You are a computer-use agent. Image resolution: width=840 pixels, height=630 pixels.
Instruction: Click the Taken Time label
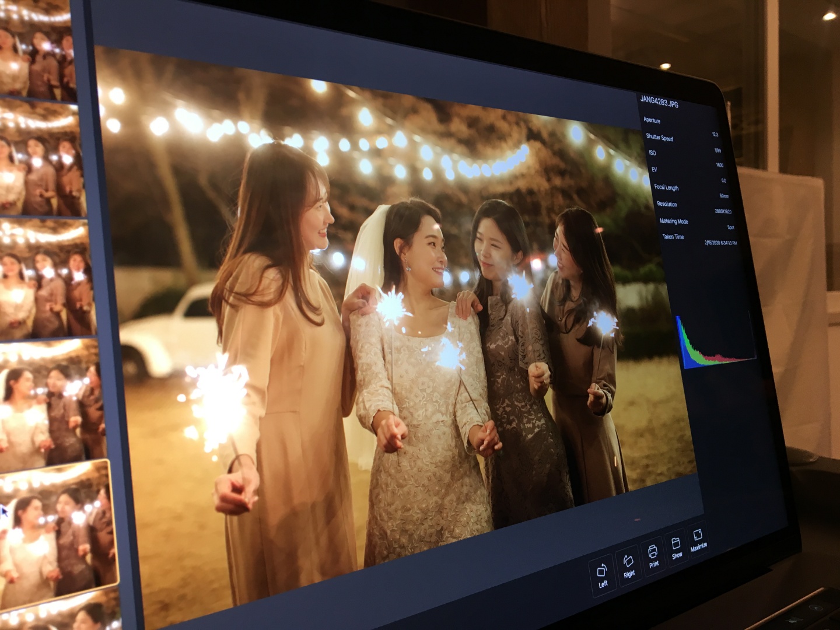tap(673, 237)
